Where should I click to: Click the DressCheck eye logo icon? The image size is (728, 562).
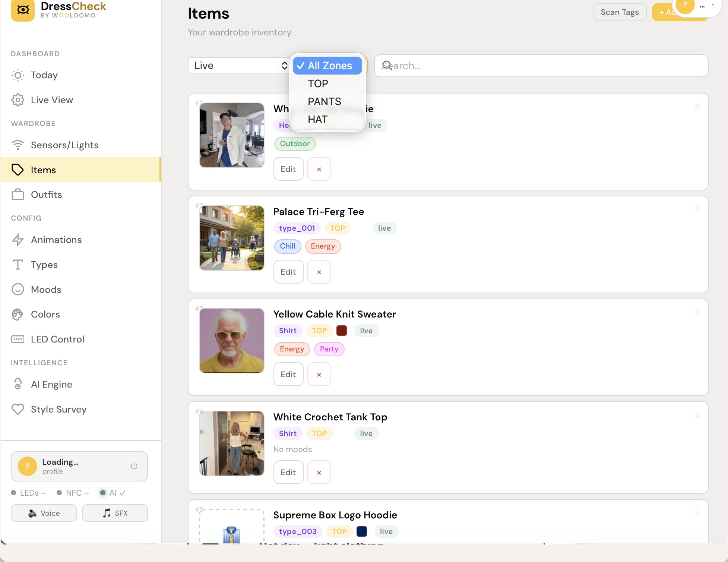(x=23, y=10)
